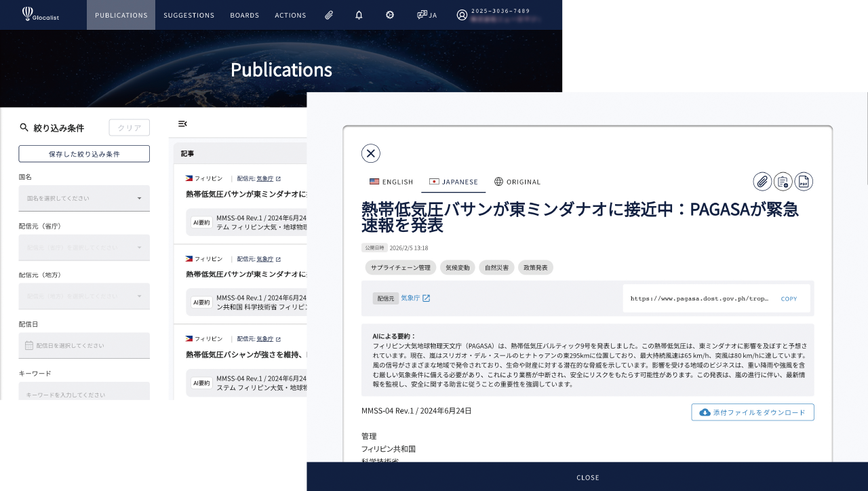Expand the 配信元（省庁） dropdown
Image resolution: width=868 pixels, height=491 pixels.
(84, 248)
